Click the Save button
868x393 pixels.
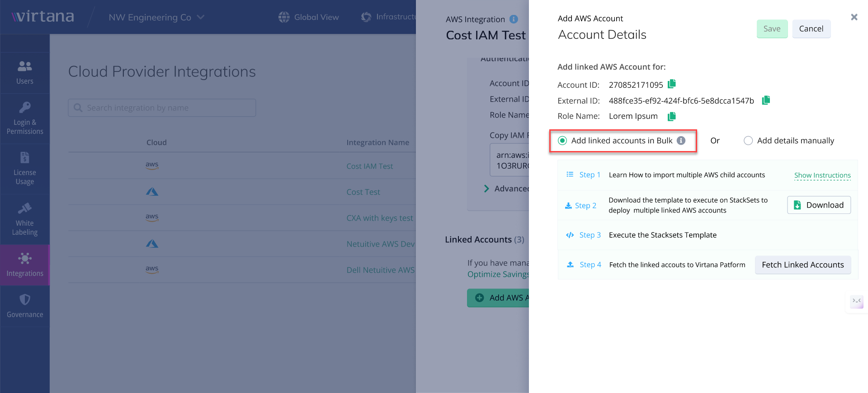click(772, 29)
